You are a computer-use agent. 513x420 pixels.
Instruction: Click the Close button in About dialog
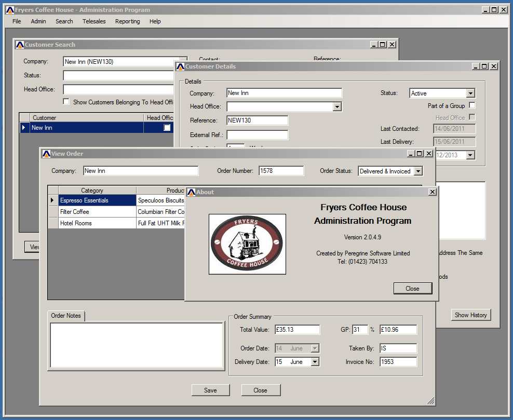pos(413,289)
